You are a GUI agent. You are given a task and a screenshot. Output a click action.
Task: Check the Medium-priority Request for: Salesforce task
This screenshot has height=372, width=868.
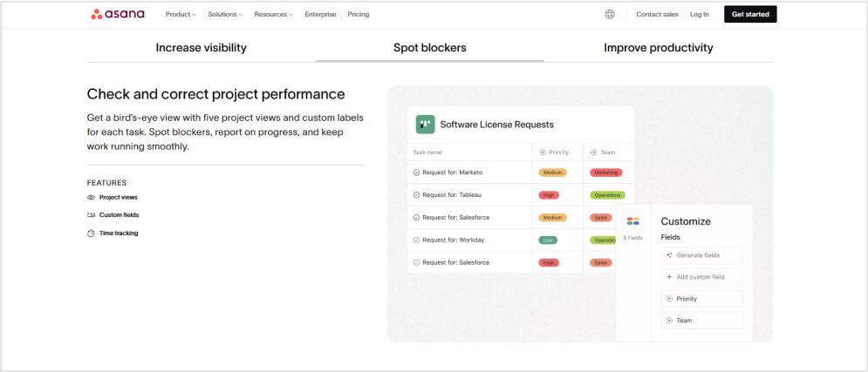tap(417, 218)
